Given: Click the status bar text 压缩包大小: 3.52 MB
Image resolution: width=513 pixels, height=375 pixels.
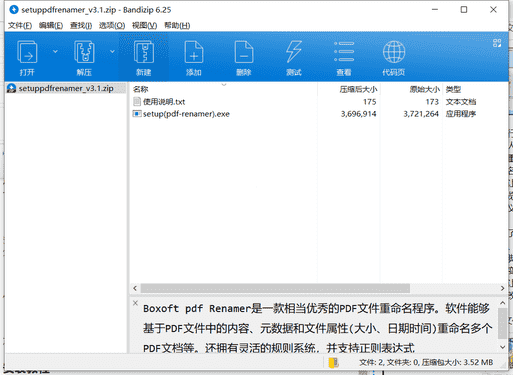Looking at the screenshot, I should [457, 362].
